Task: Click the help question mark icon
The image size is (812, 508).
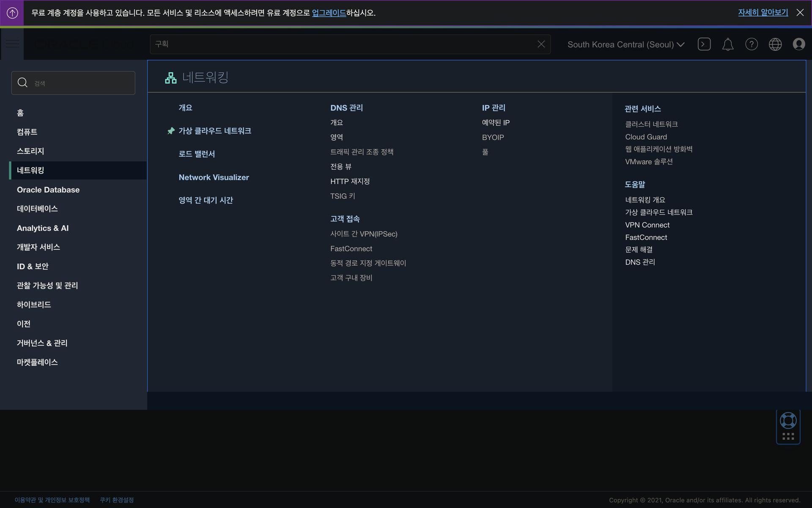Action: [x=751, y=44]
